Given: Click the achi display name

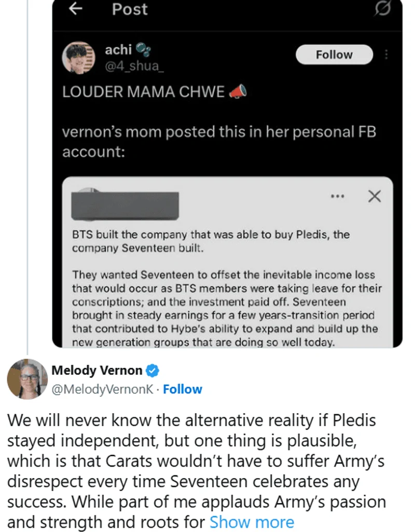Looking at the screenshot, I should [118, 50].
